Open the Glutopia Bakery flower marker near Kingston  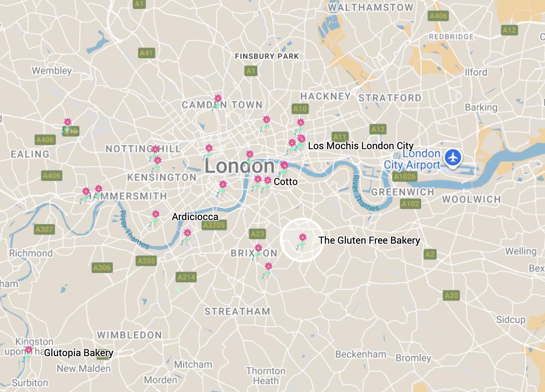[x=28, y=354]
